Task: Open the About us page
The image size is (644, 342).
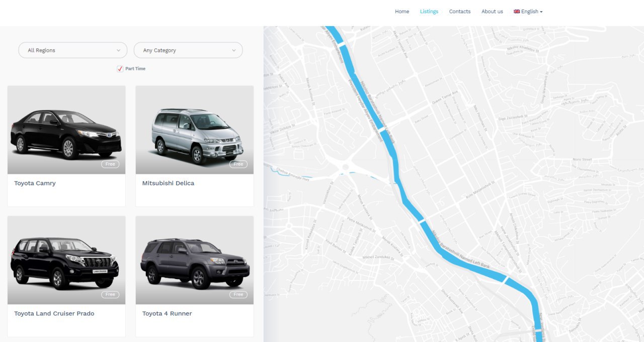Action: click(x=492, y=12)
